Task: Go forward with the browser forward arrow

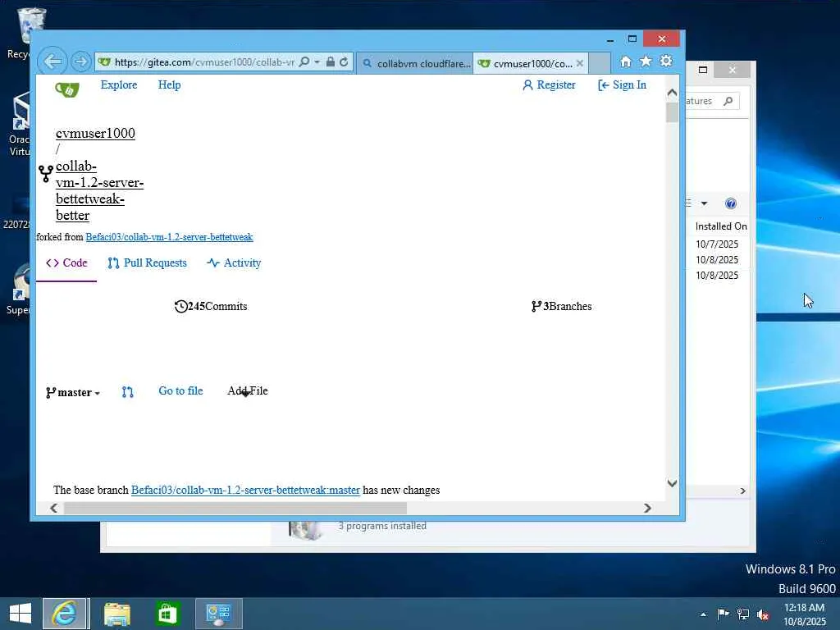Action: pyautogui.click(x=81, y=62)
